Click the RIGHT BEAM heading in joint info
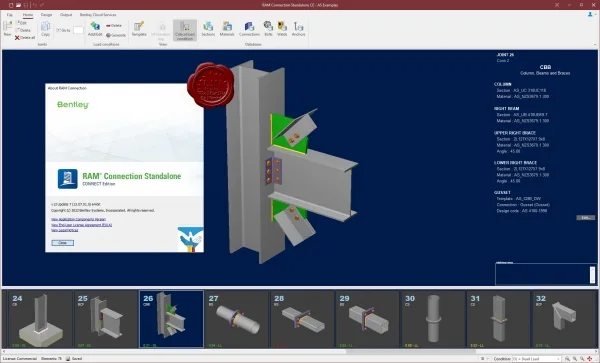Screen dimensions: 600x363 507,109
